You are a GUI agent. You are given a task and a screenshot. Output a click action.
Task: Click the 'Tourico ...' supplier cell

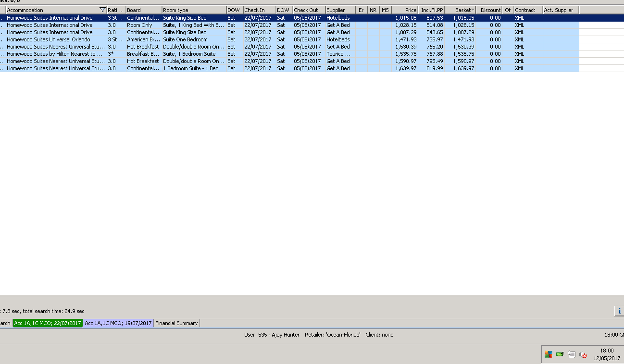pos(340,54)
